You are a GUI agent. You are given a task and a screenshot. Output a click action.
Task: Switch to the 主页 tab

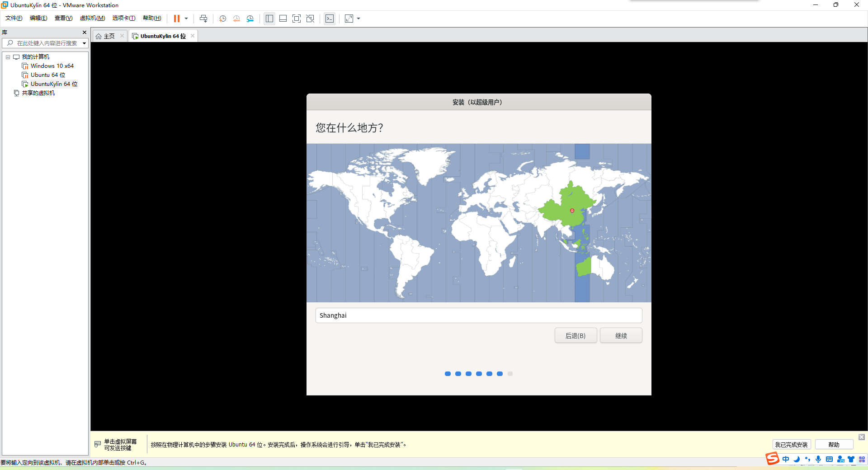click(x=109, y=36)
